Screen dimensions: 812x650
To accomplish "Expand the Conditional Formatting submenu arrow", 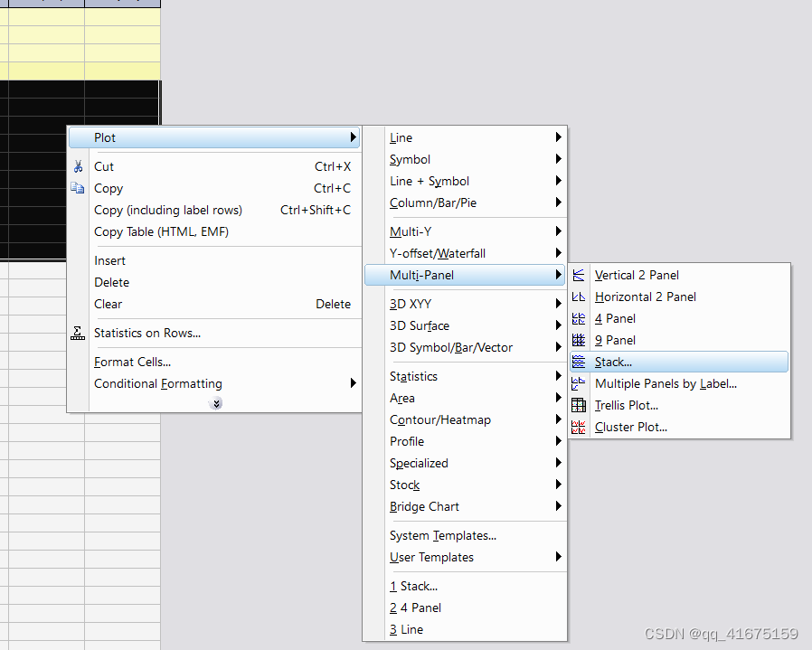I will point(353,383).
